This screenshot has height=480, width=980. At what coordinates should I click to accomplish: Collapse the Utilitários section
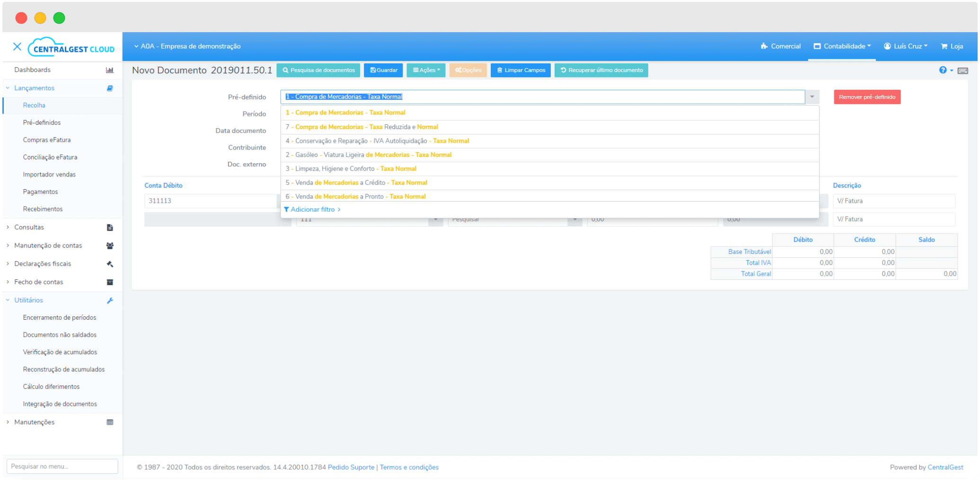pyautogui.click(x=8, y=300)
